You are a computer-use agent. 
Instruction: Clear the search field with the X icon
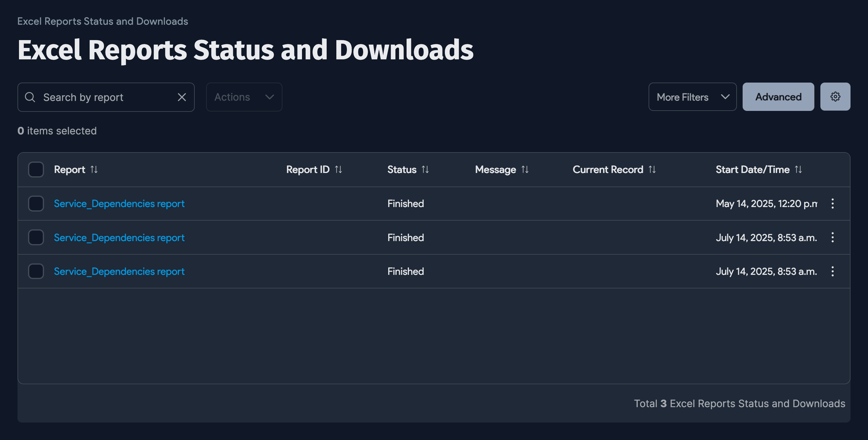pos(182,97)
